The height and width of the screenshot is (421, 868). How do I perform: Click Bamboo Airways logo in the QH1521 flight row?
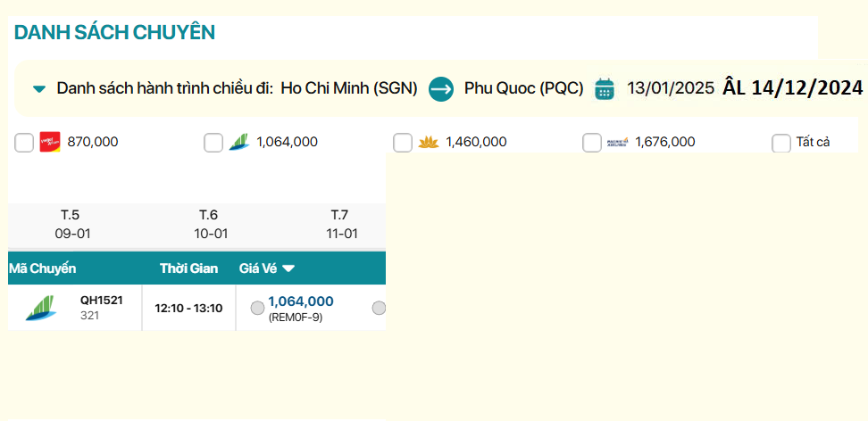point(40,308)
